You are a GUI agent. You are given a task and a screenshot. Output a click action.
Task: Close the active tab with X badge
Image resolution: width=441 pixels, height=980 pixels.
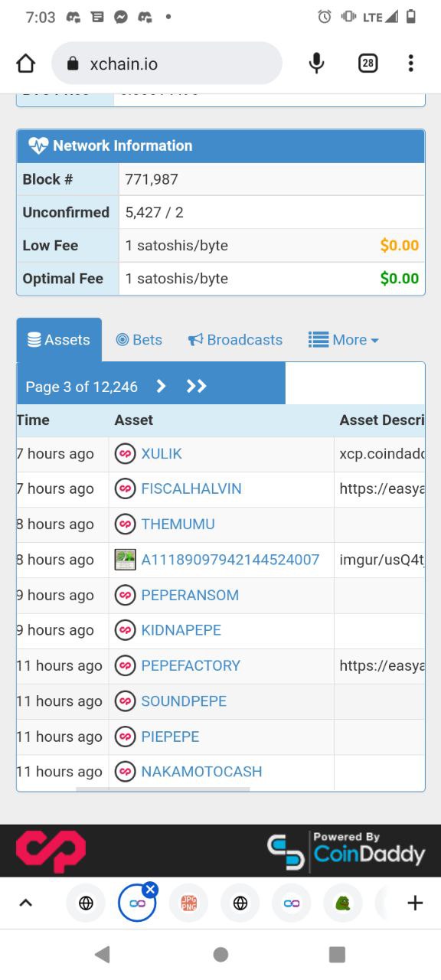pos(150,890)
